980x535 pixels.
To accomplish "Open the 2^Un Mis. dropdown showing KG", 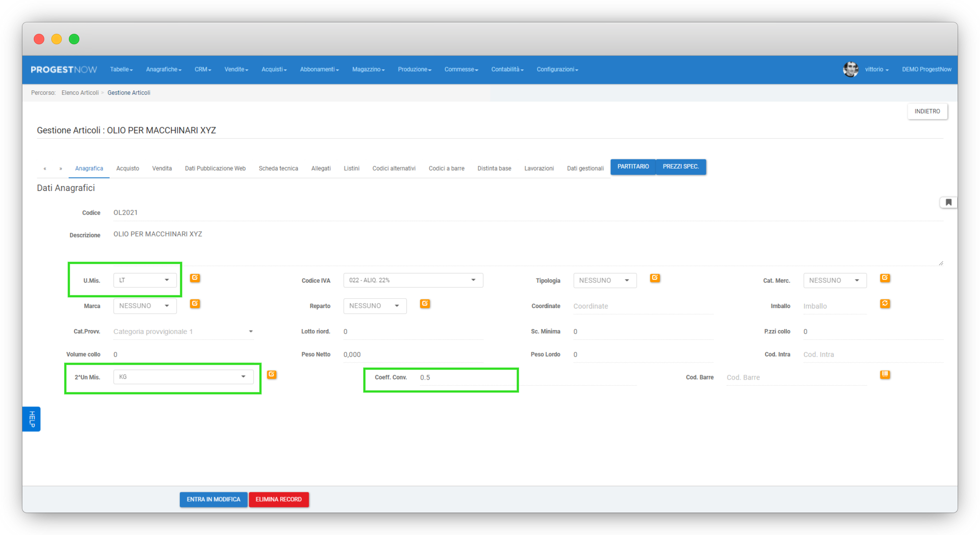I will [183, 377].
